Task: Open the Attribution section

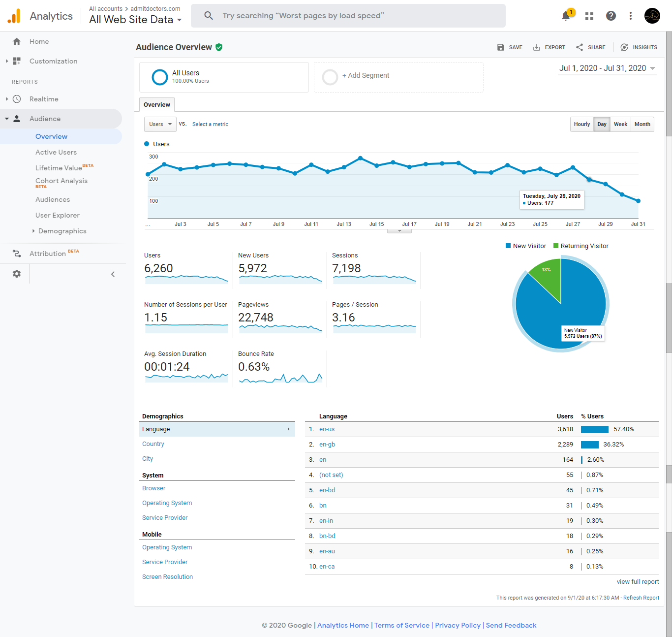Action: coord(48,254)
